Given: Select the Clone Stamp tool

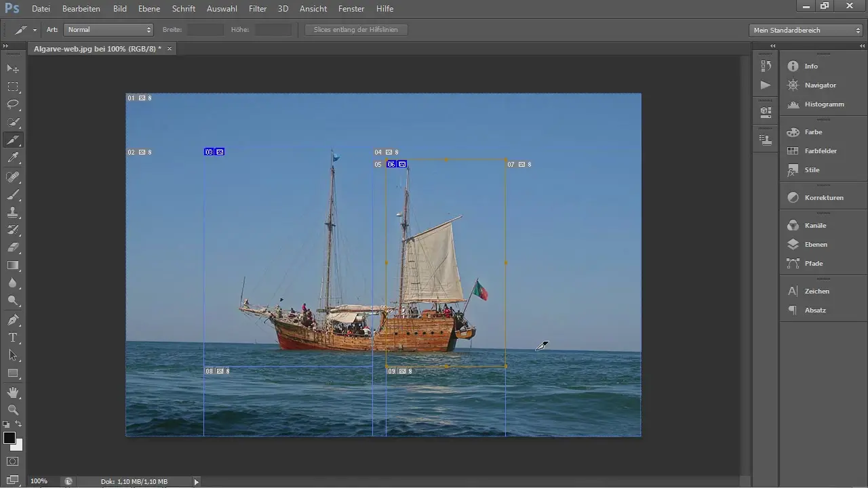Looking at the screenshot, I should [x=13, y=212].
